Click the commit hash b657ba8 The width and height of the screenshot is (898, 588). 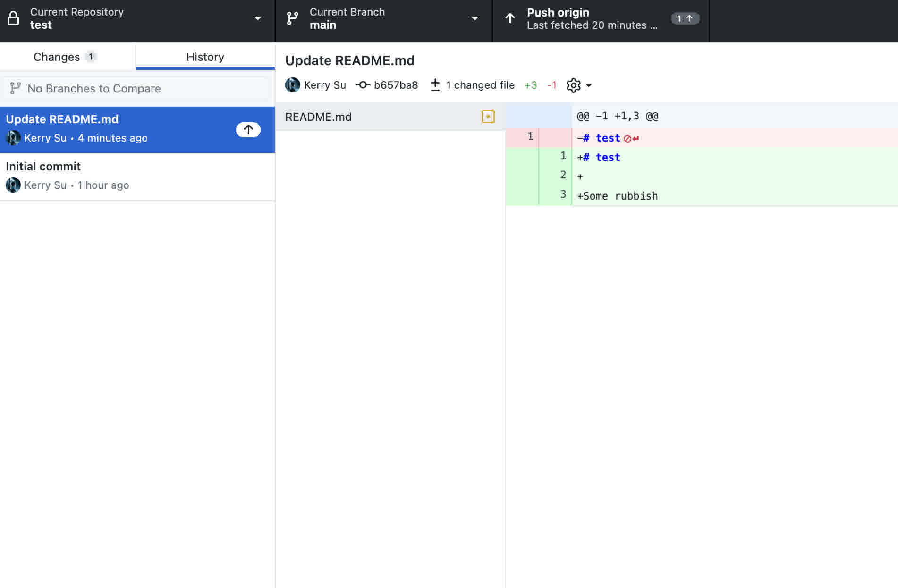click(x=396, y=85)
